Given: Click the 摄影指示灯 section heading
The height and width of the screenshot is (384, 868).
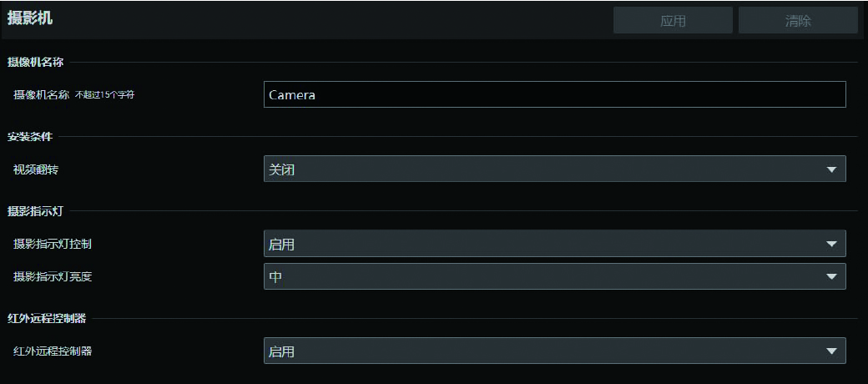Looking at the screenshot, I should coord(35,211).
